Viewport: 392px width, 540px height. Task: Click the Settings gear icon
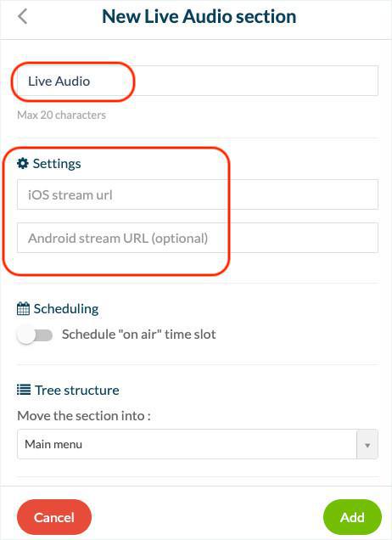(x=23, y=163)
